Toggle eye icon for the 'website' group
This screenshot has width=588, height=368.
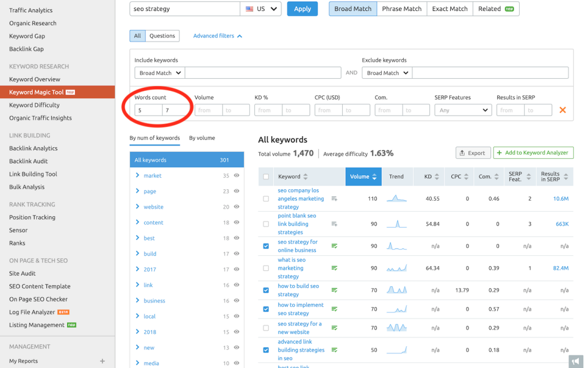(237, 206)
